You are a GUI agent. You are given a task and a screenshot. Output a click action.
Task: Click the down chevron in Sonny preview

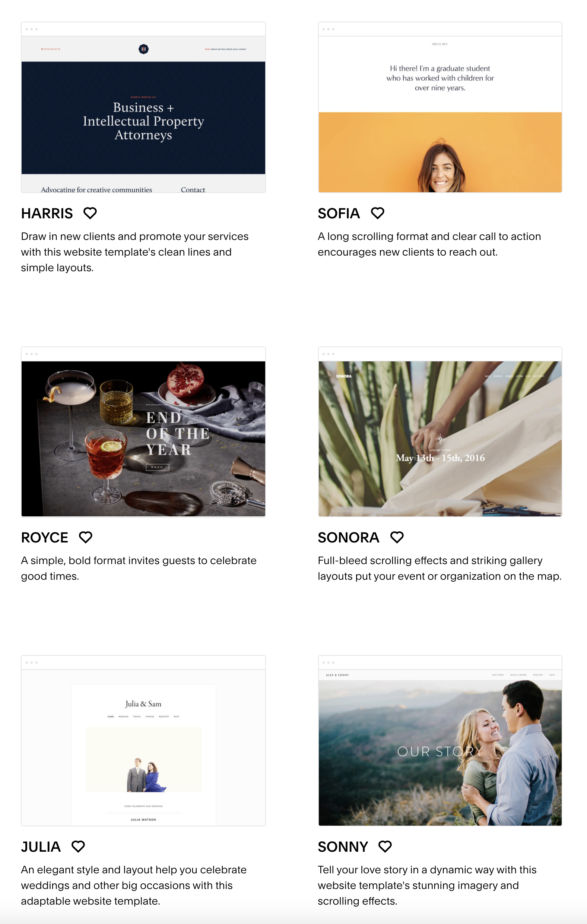[440, 821]
